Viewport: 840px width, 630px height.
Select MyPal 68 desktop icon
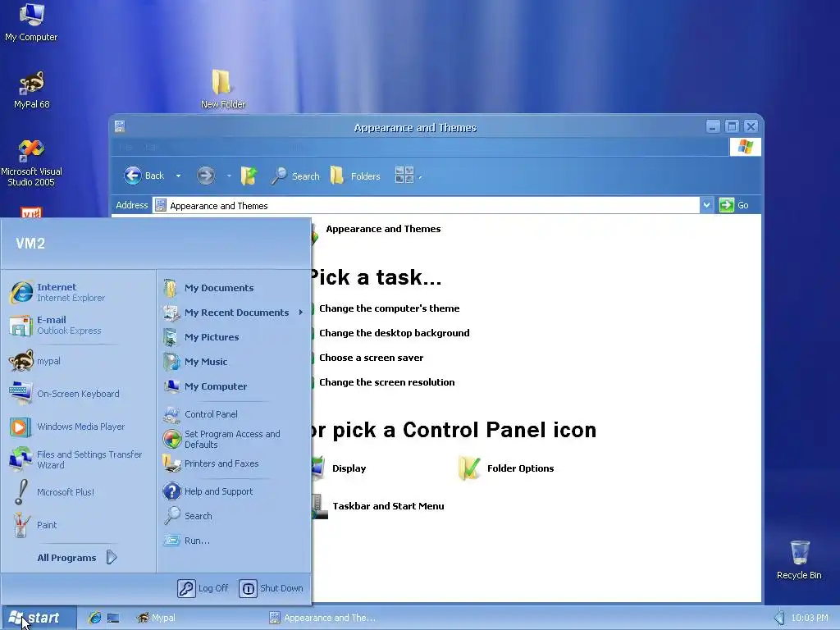[x=32, y=89]
